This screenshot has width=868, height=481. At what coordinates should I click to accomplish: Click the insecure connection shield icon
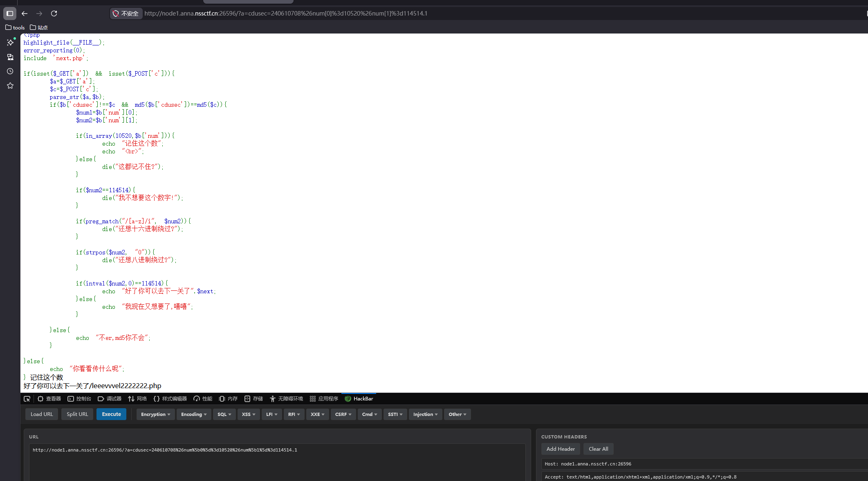tap(116, 13)
